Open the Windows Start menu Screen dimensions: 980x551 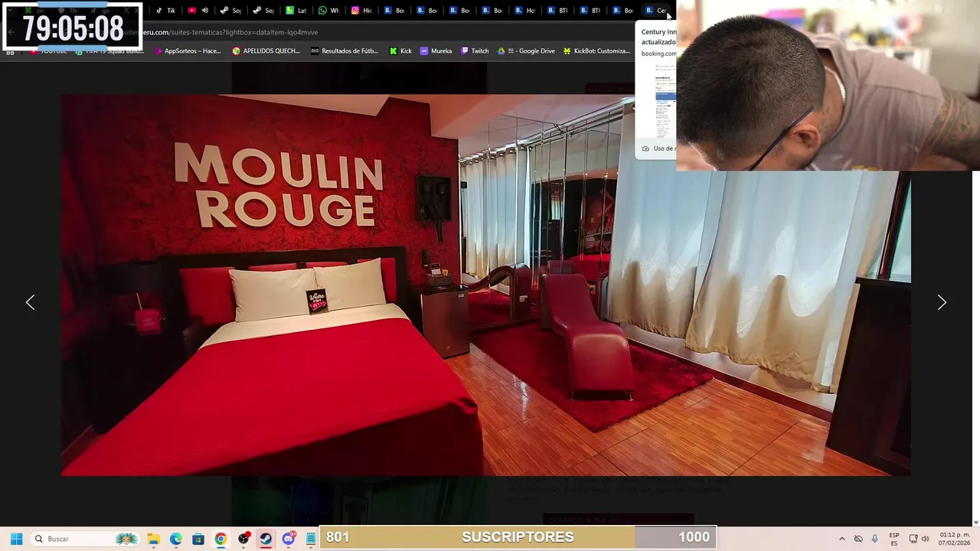point(16,539)
